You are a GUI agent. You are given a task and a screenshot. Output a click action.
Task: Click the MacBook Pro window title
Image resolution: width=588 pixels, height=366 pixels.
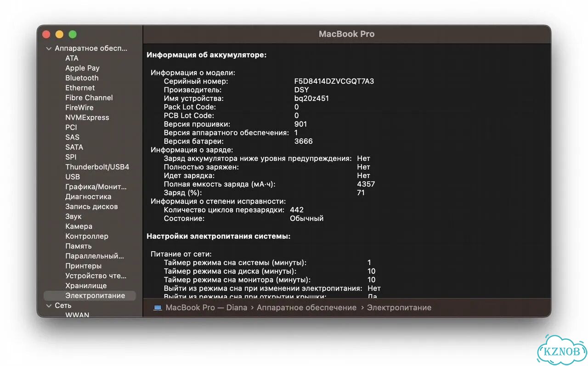click(346, 34)
